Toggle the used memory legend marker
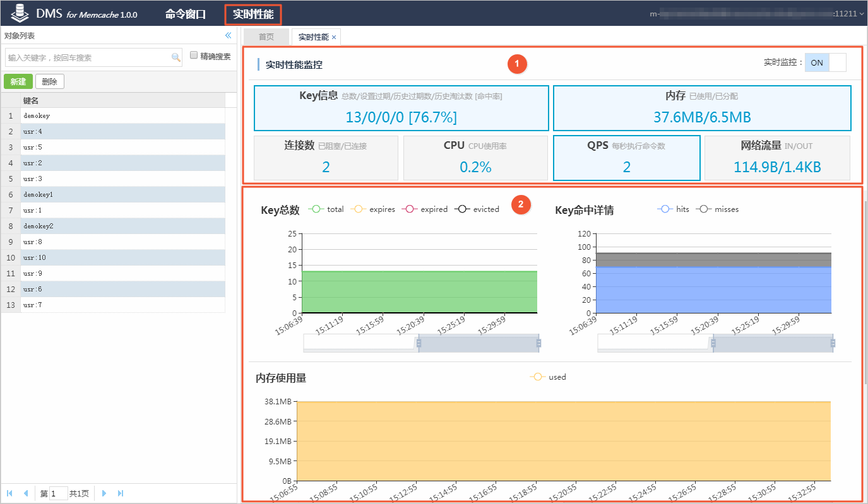The width and height of the screenshot is (868, 504). (x=537, y=377)
